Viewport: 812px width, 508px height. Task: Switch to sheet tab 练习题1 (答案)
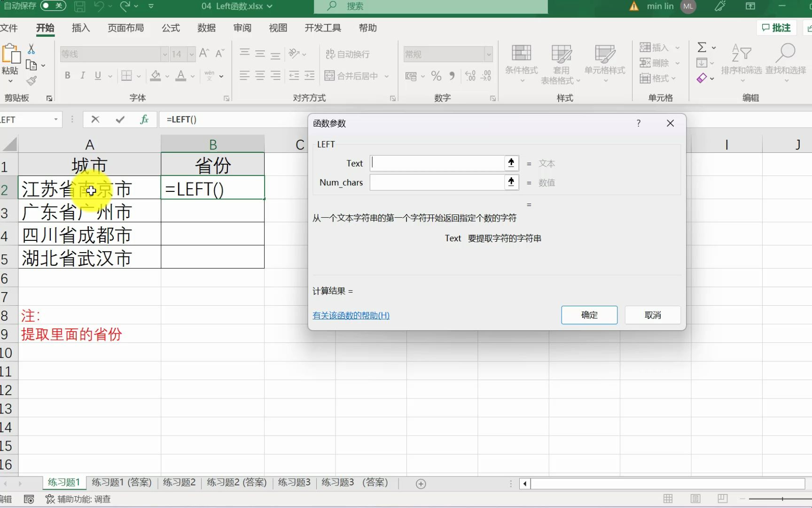tap(122, 483)
